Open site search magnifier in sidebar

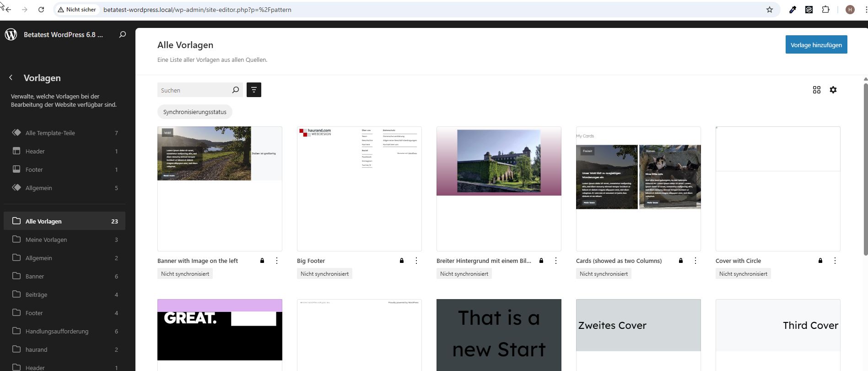point(123,34)
